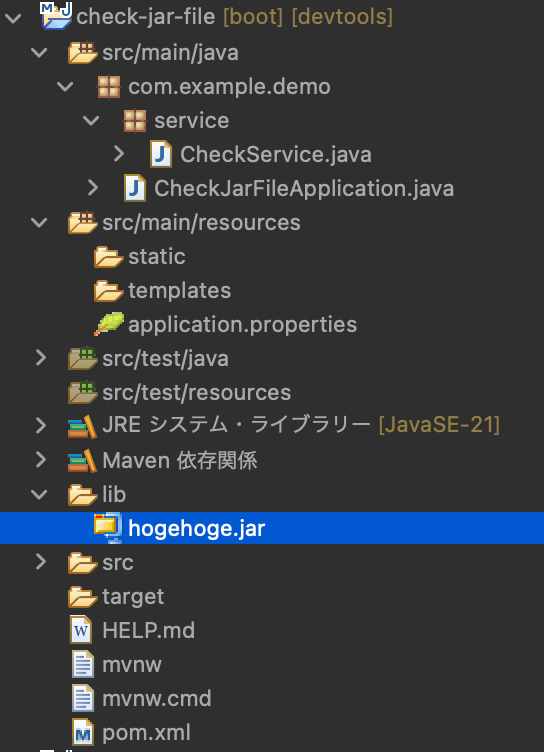The width and height of the screenshot is (544, 752).
Task: Select the mvnw file name
Action: click(x=132, y=665)
